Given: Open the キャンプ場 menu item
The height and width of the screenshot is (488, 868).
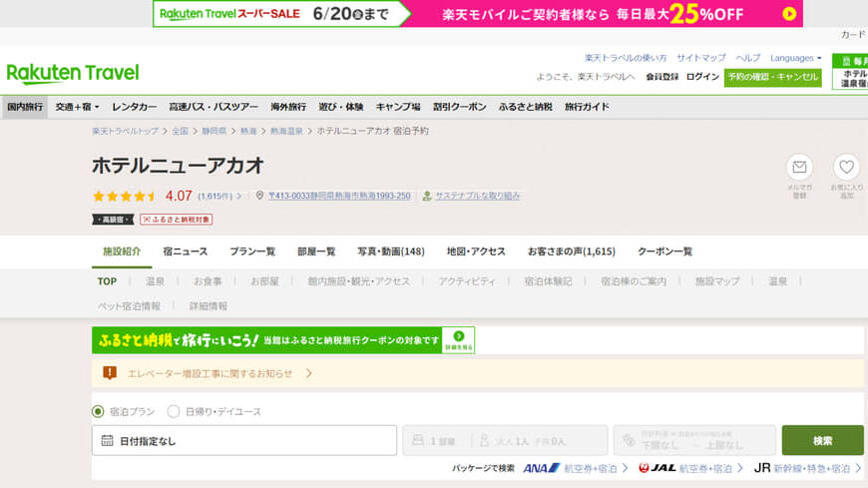Looking at the screenshot, I should [398, 107].
